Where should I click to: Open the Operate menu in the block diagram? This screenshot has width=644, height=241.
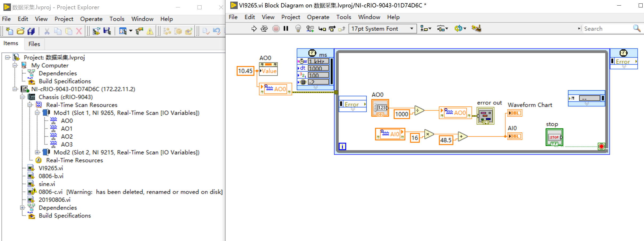[x=318, y=17]
